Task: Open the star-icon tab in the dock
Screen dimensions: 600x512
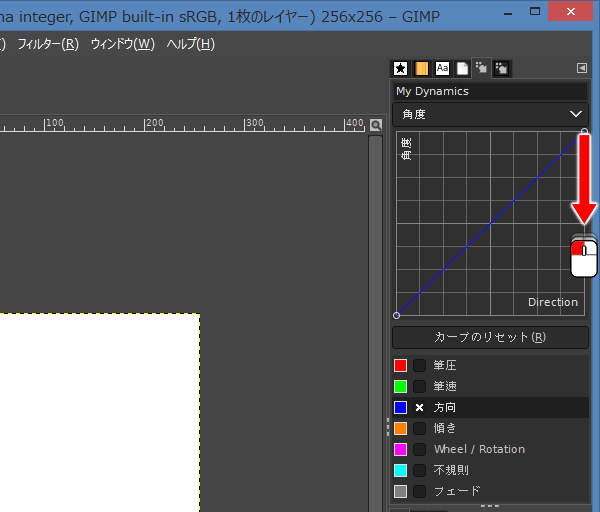Action: coord(401,68)
